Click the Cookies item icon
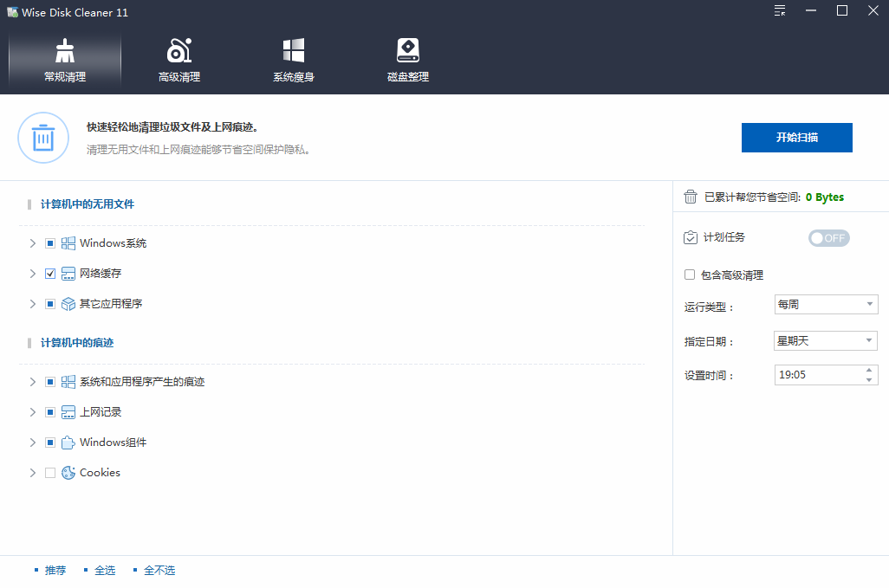 point(68,473)
